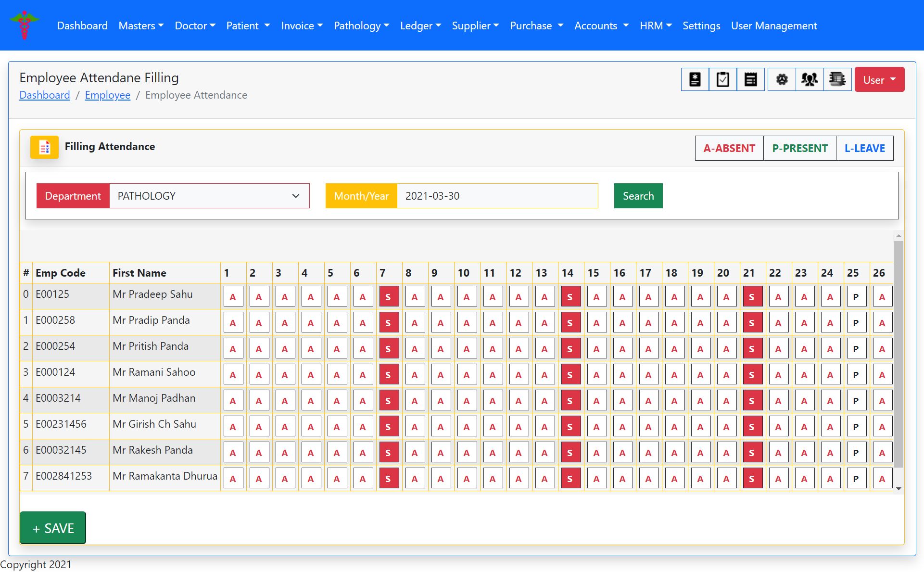Toggle day 7 Sunday box for Ramani Sahoo
924x572 pixels.
point(389,375)
